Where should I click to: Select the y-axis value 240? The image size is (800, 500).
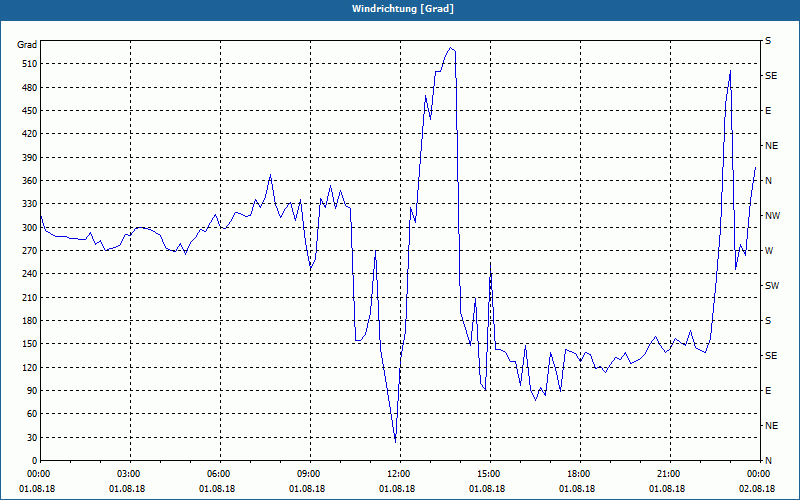pyautogui.click(x=30, y=274)
